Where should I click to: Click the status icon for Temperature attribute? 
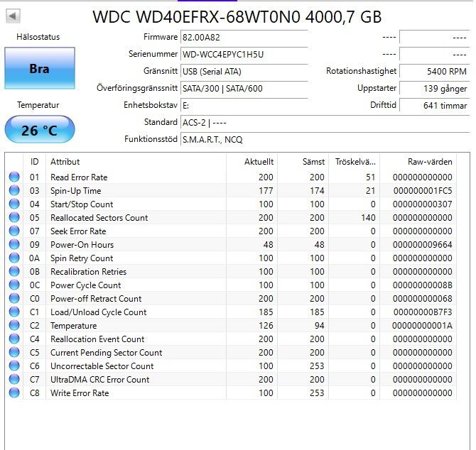pos(14,325)
